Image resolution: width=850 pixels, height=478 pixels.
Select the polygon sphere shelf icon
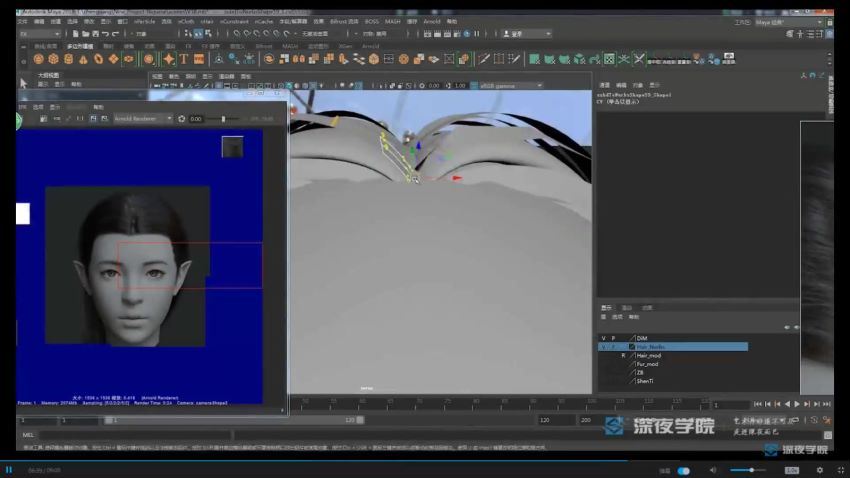38,59
